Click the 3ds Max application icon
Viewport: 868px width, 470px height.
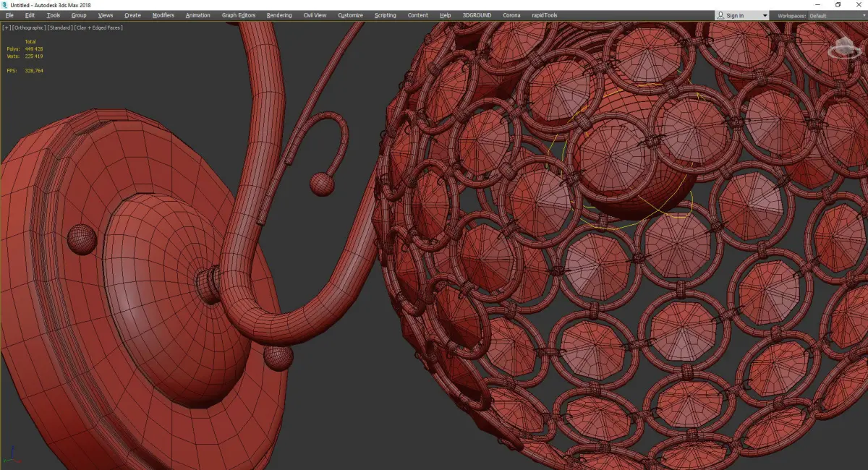[x=6, y=4]
